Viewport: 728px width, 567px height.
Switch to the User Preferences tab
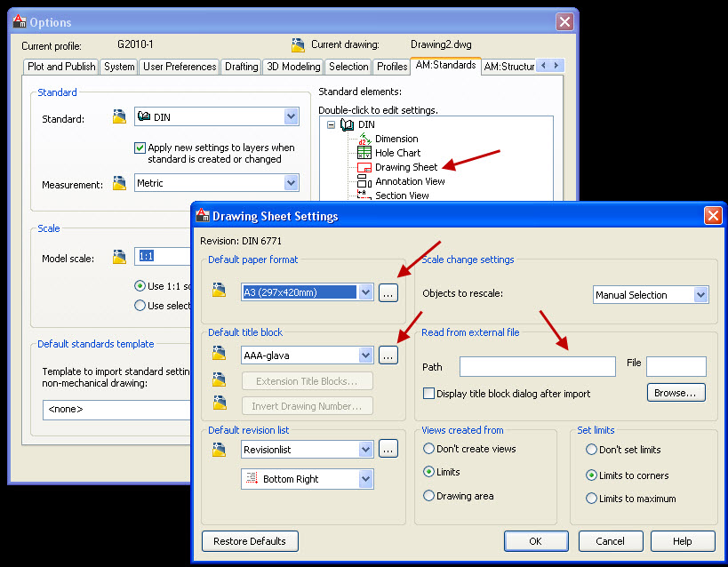pyautogui.click(x=180, y=67)
